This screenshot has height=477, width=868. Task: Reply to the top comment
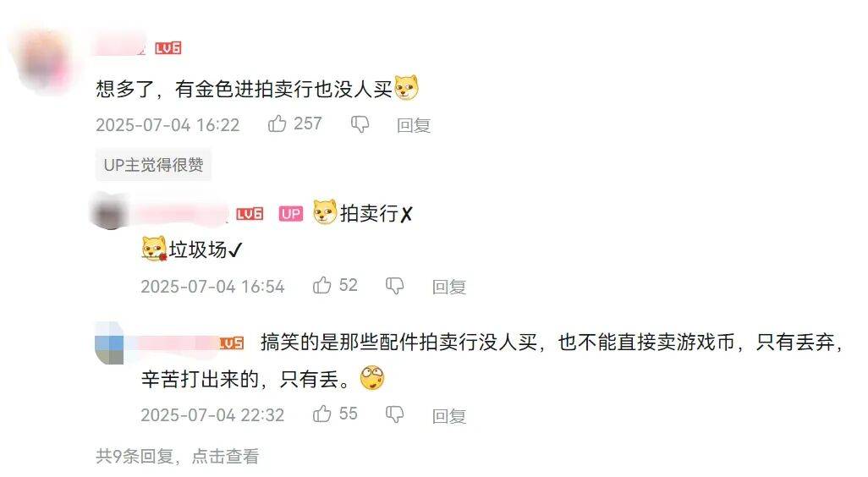point(414,125)
